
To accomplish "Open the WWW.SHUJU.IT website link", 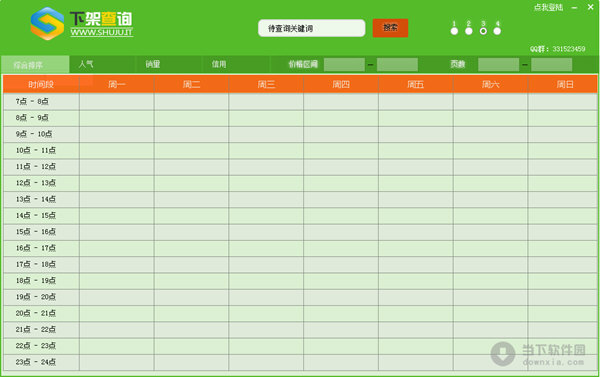I will click(102, 33).
